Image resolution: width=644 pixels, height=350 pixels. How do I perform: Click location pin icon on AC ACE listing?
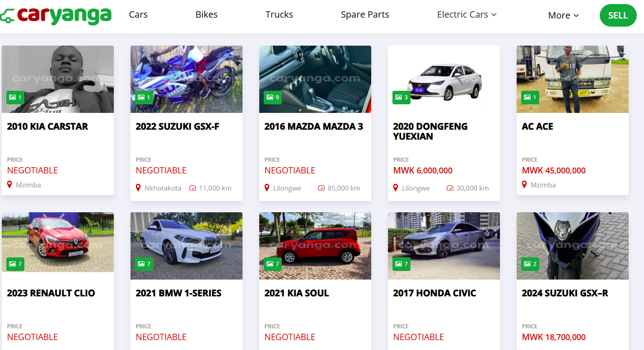tap(525, 184)
